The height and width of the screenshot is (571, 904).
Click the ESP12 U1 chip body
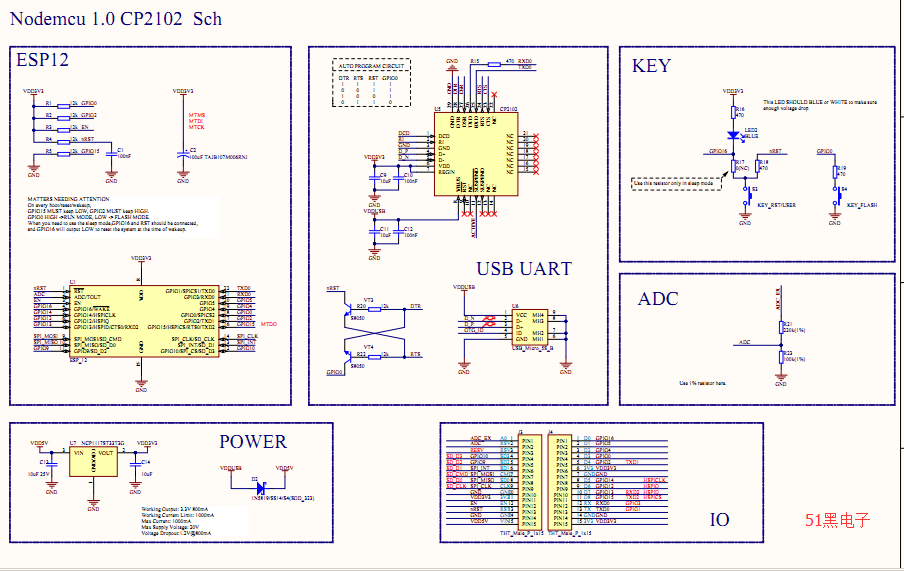coord(144,321)
